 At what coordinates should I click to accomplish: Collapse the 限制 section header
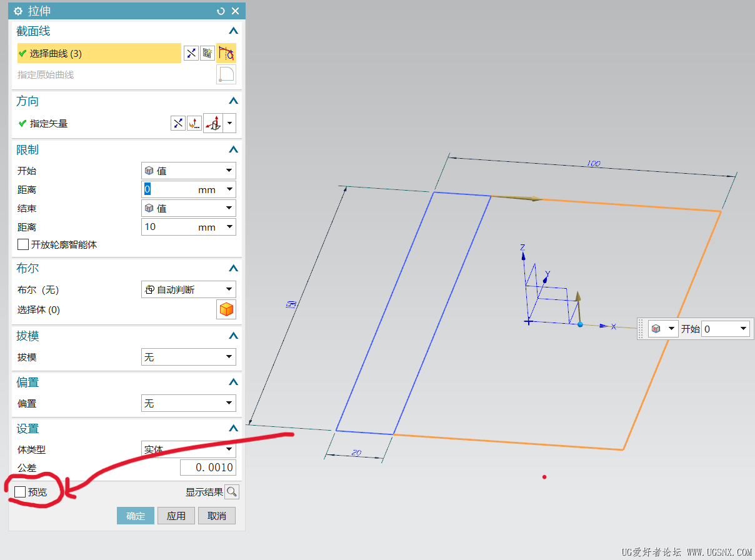[233, 150]
